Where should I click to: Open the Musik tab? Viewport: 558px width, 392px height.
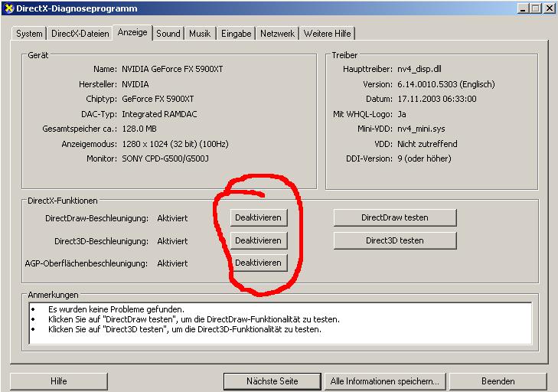tap(200, 34)
